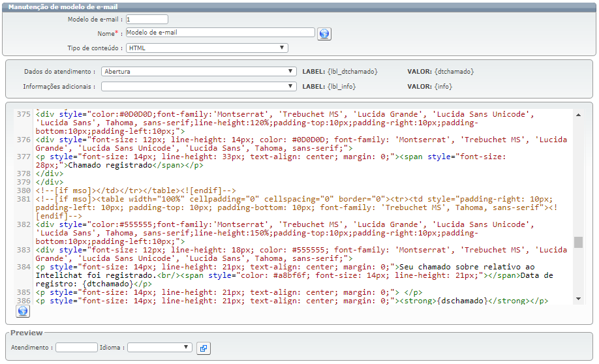
Task: Click into the Nome input field
Action: tap(221, 33)
